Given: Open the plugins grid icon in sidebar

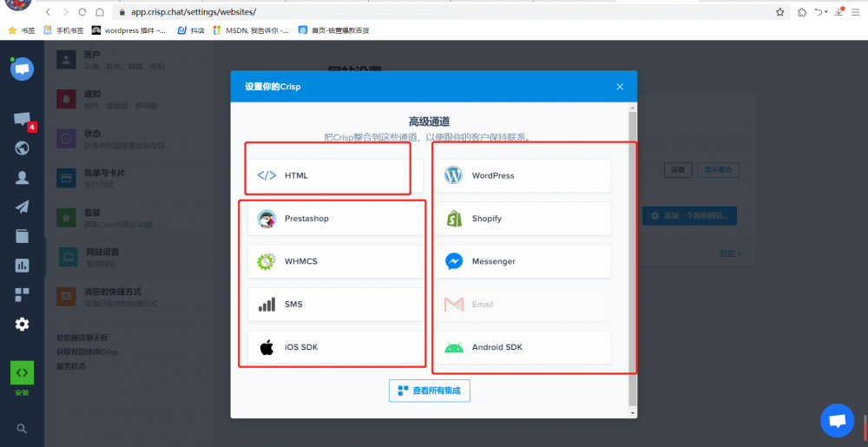Looking at the screenshot, I should 22,295.
